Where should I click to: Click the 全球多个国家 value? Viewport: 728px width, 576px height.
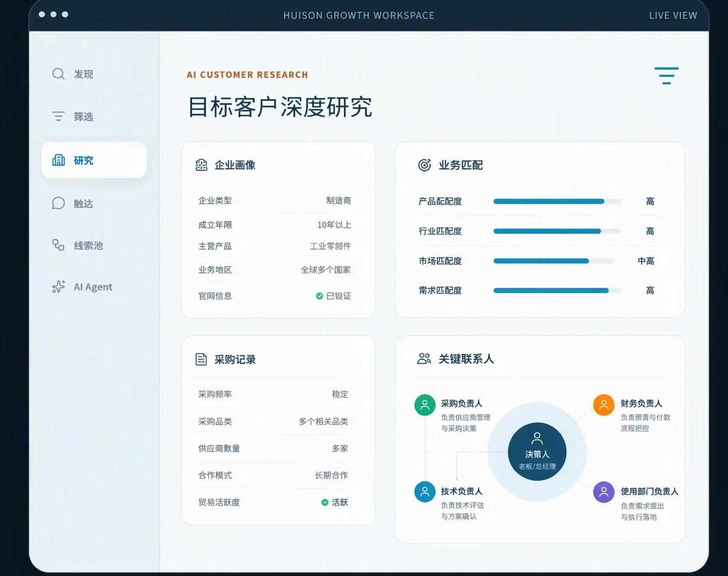pyautogui.click(x=326, y=270)
